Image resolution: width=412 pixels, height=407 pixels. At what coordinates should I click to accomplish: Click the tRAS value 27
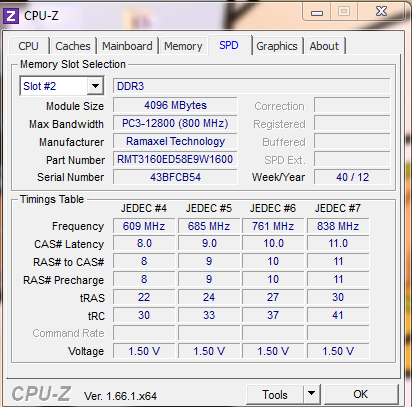click(x=273, y=297)
